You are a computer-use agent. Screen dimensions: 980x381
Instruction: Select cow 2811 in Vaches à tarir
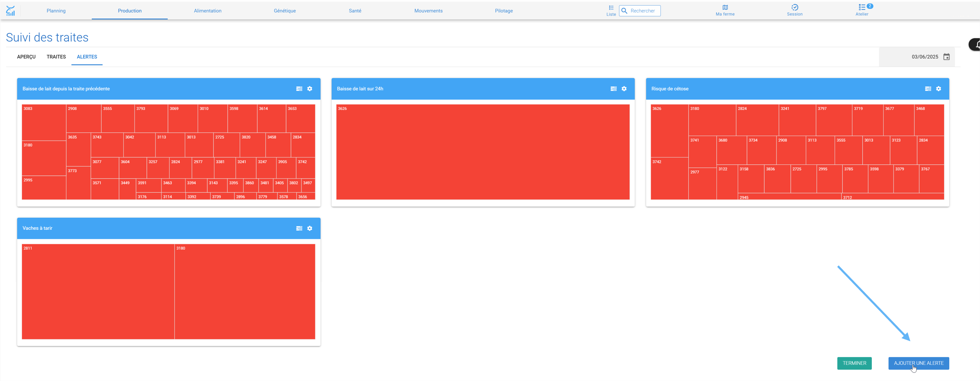(x=98, y=292)
